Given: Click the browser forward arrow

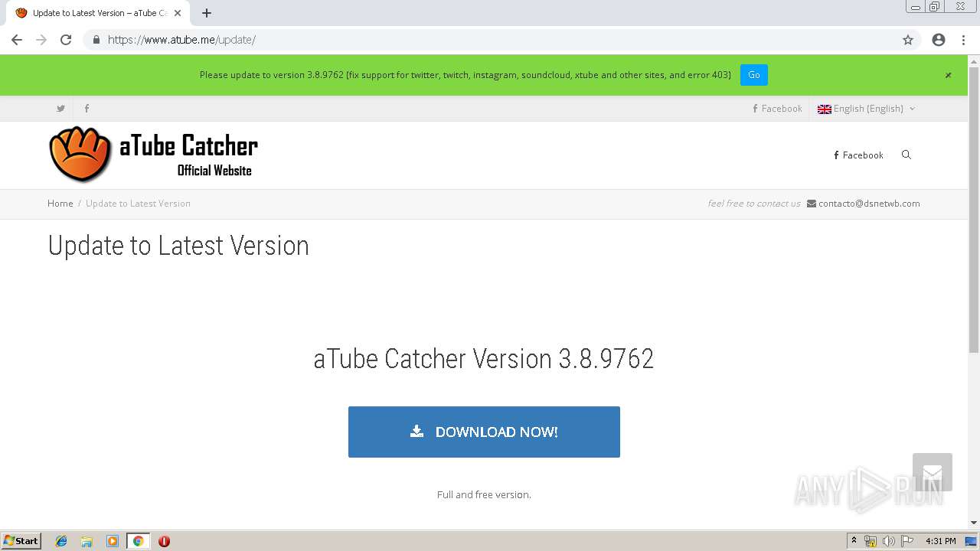Looking at the screenshot, I should [41, 40].
